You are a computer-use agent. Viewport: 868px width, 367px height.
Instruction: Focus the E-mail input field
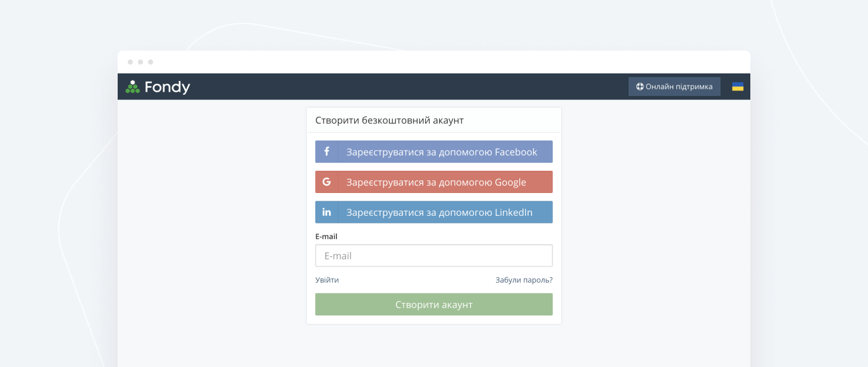point(434,256)
